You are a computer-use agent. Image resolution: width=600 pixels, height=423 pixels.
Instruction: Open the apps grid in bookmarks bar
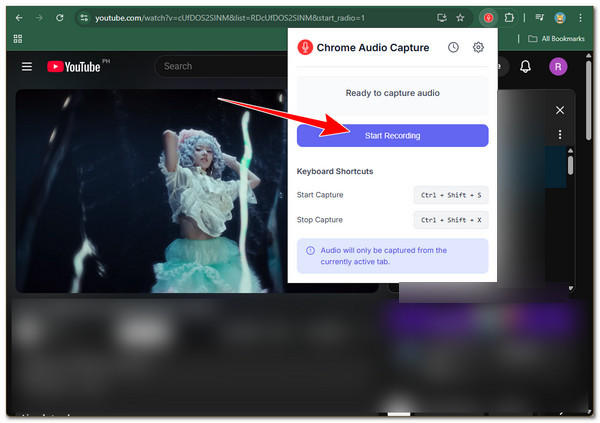(18, 39)
